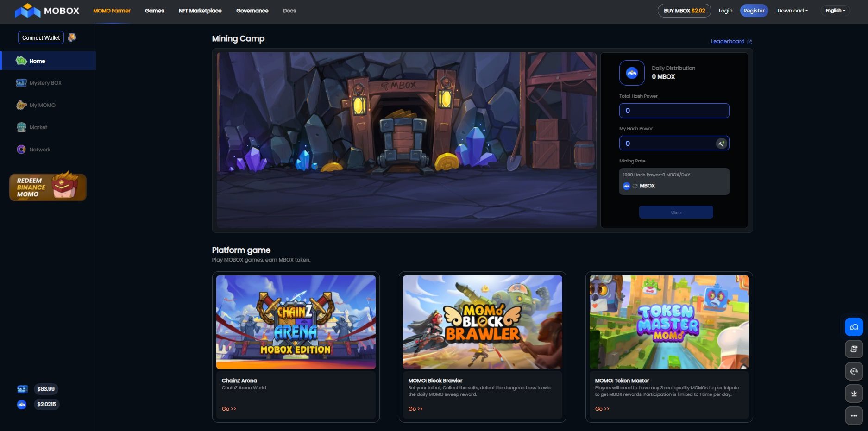The width and height of the screenshot is (868, 431).
Task: Click the mystery box price icon at sidebar bottom
Action: pos(22,389)
